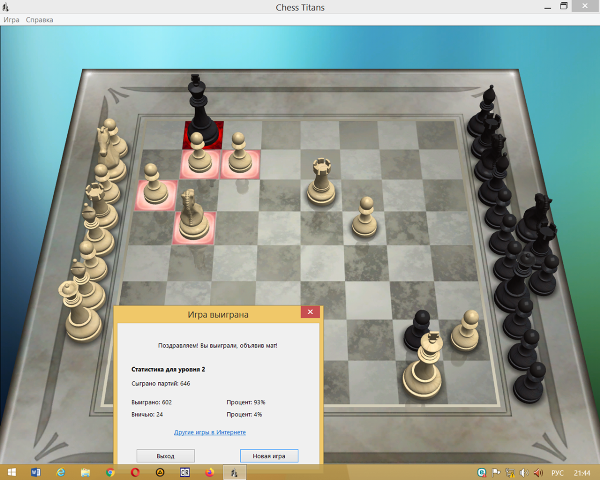Close the 'Игра выиграна' dialog
600x480 pixels.
coord(310,313)
